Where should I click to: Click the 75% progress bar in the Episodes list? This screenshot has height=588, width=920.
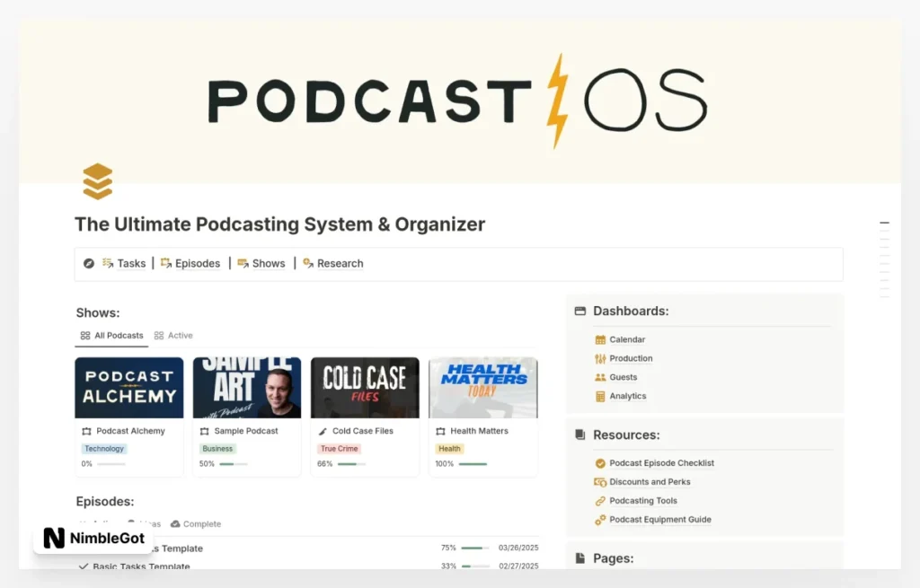[x=475, y=548]
